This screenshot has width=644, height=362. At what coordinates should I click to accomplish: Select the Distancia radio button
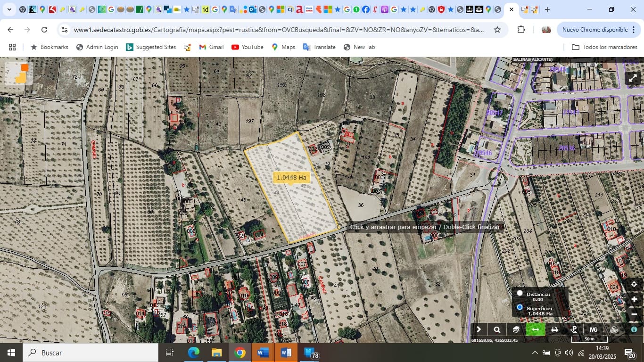(x=520, y=293)
